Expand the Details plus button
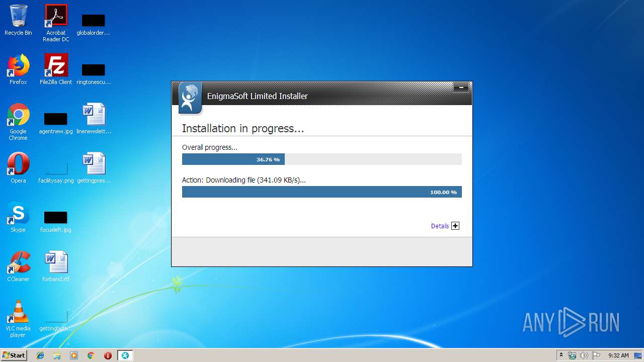 455,226
